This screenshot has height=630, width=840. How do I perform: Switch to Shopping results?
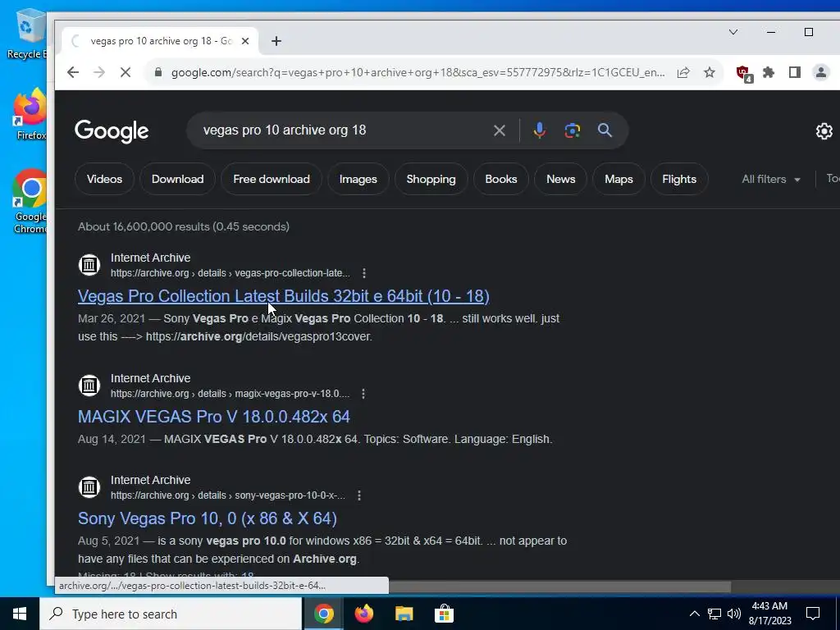pyautogui.click(x=431, y=180)
